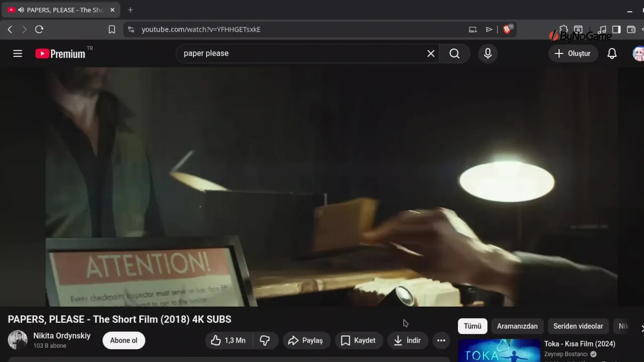Go back using browser back arrow

pos(10,30)
